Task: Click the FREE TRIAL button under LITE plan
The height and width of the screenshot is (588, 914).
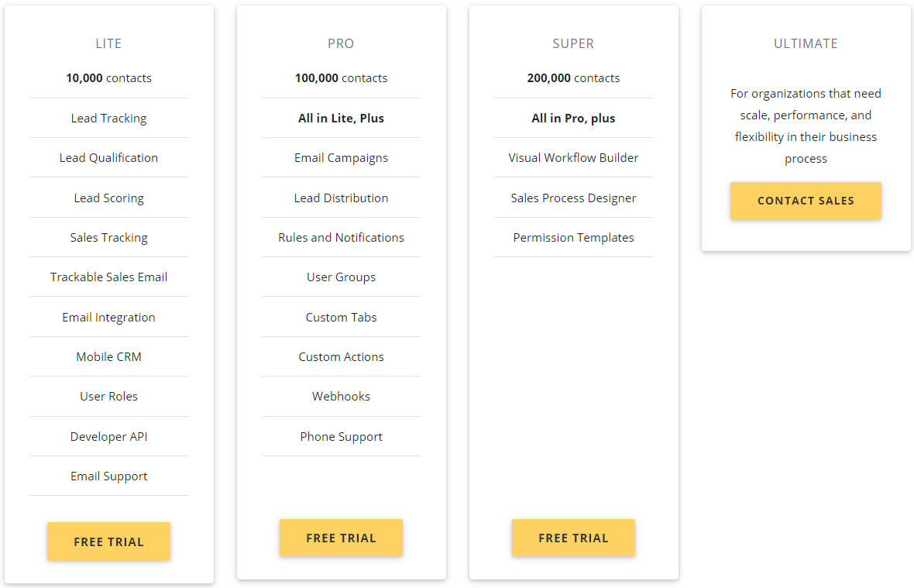Action: 108,541
